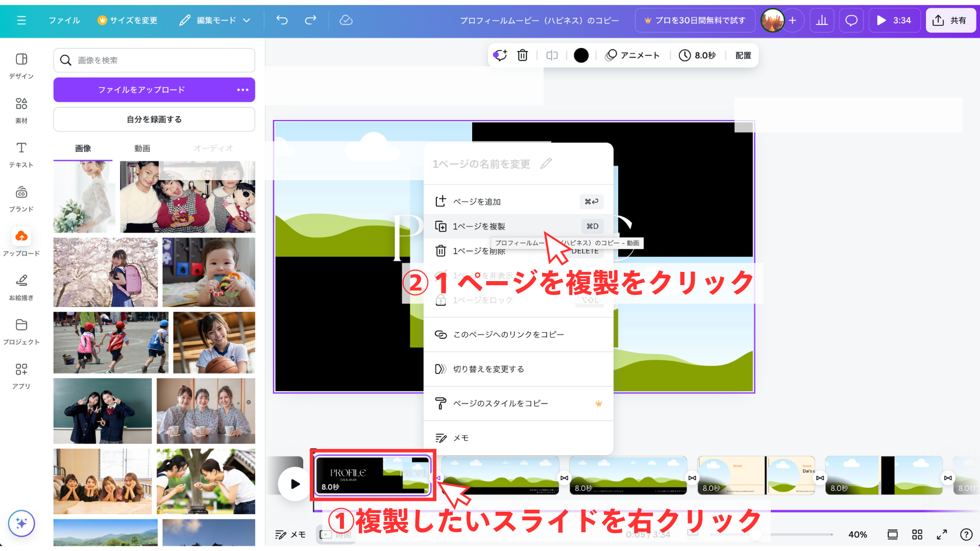The height and width of the screenshot is (551, 980).
Task: Choose 切り替えを変更する menu item
Action: pos(519,369)
